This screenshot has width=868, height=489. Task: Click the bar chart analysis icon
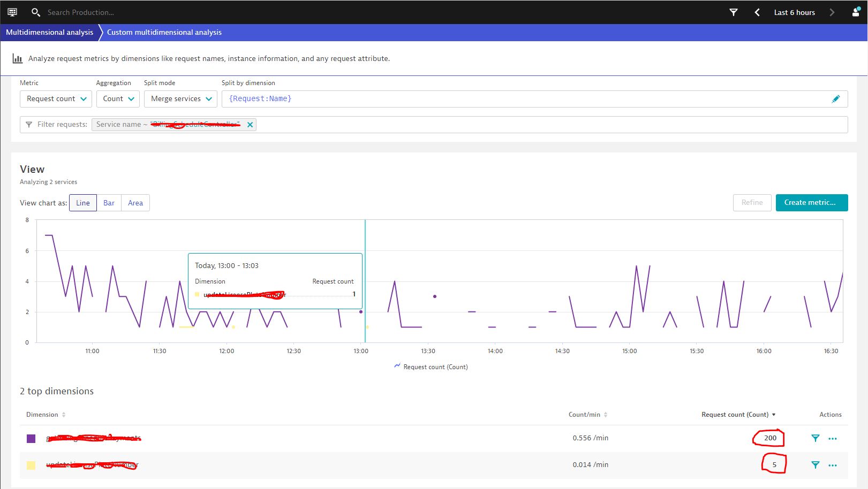point(18,59)
